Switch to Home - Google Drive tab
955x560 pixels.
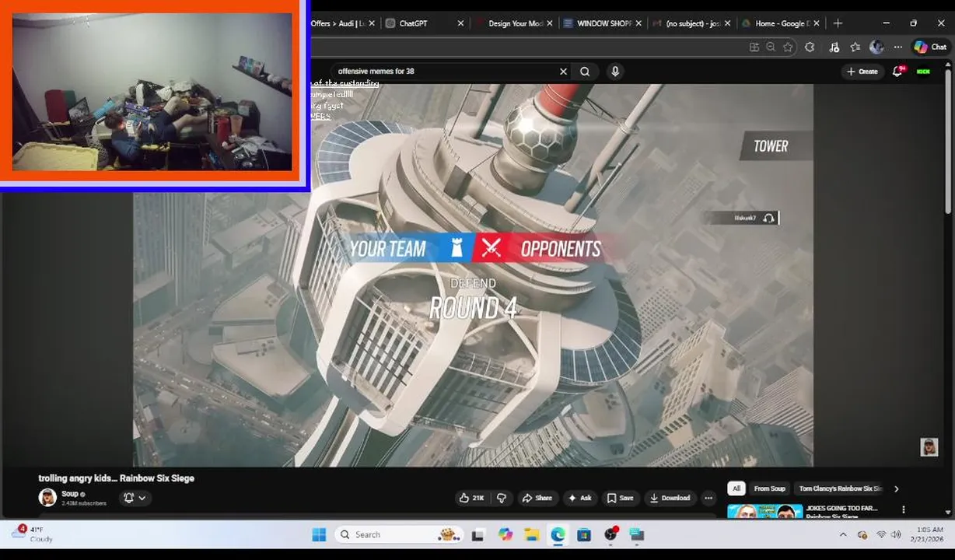click(x=780, y=23)
